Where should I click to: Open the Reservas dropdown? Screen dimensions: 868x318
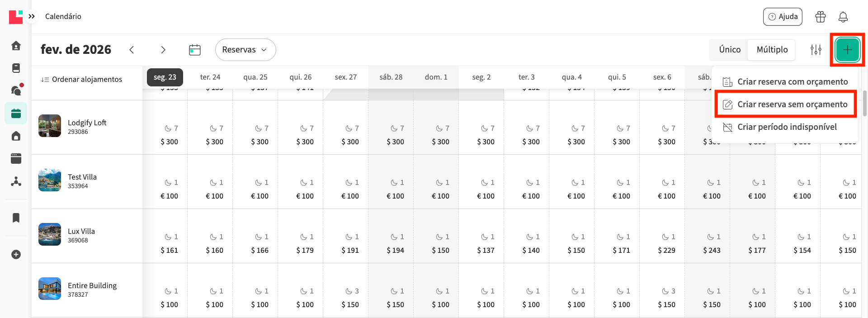coord(245,50)
